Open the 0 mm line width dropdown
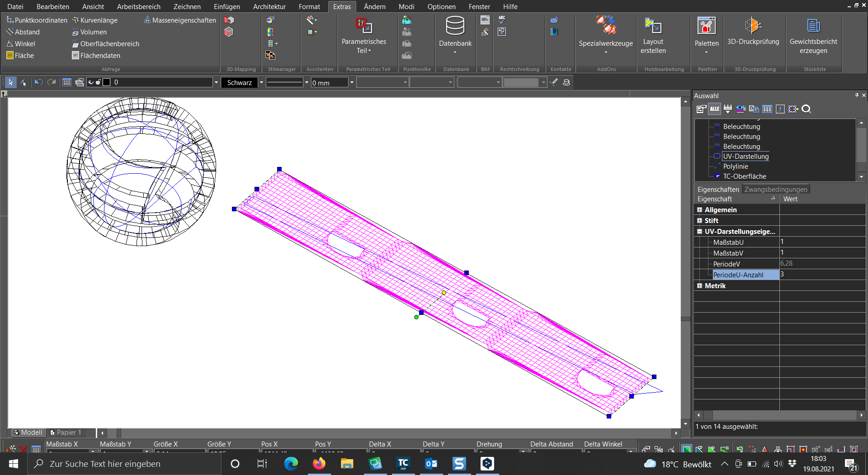 click(x=352, y=82)
